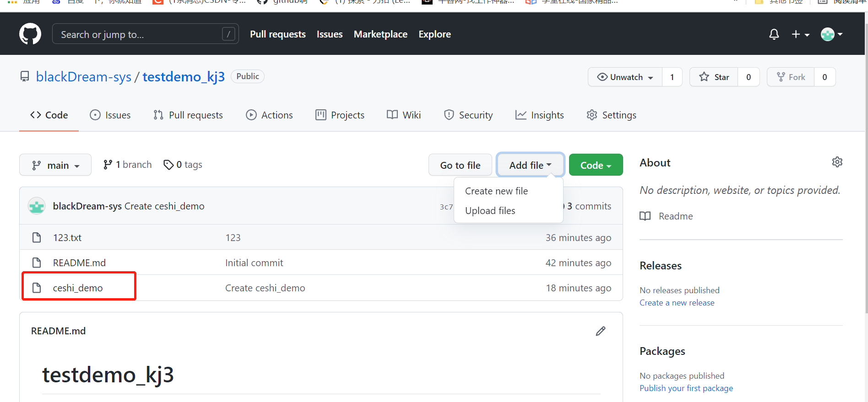Open the GitHub home logo
The image size is (868, 402).
pos(30,34)
